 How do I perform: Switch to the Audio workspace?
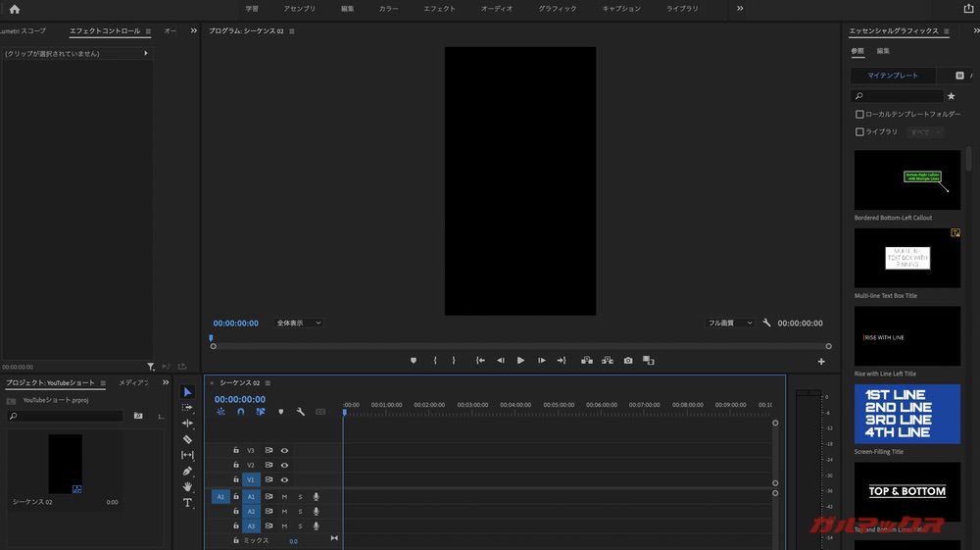[x=496, y=9]
